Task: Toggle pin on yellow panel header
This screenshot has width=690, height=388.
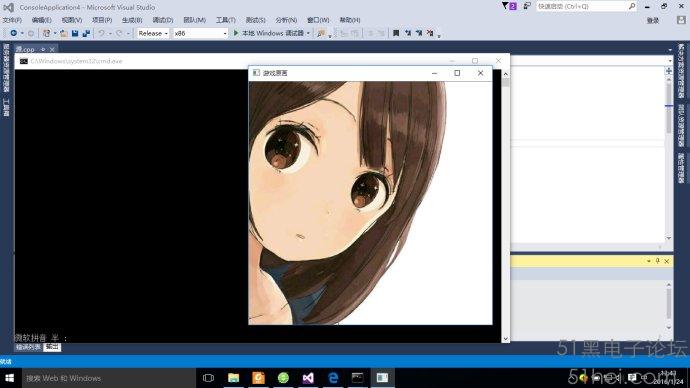Action: (657, 261)
